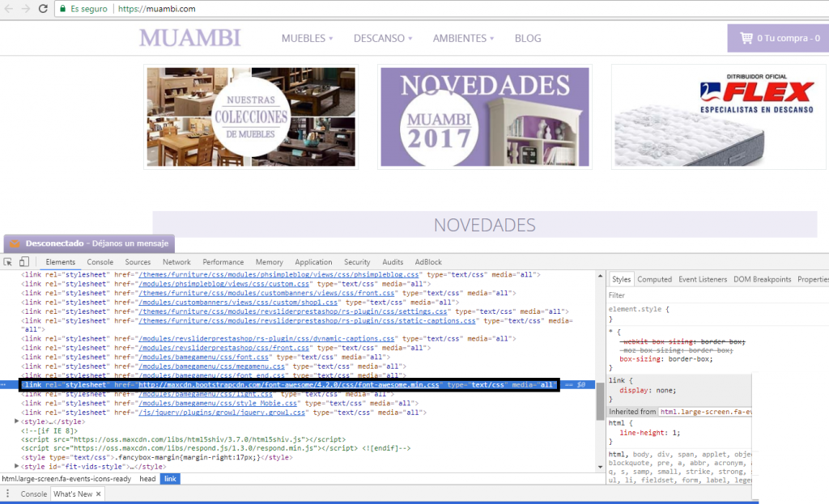The height and width of the screenshot is (504, 829).
Task: Activate the DevTools inspect element picker
Action: click(8, 262)
